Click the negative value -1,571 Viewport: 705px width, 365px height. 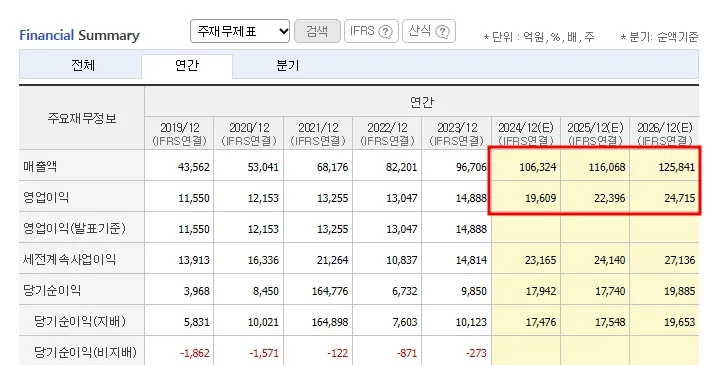click(264, 353)
